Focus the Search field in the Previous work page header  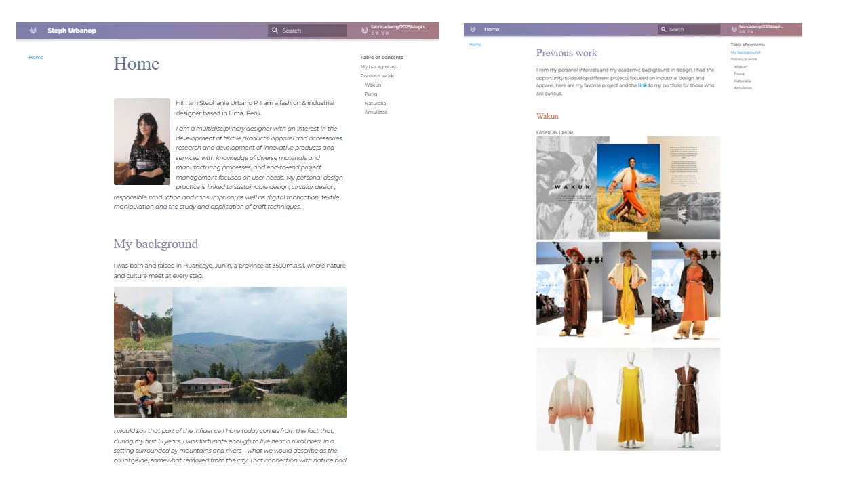689,29
